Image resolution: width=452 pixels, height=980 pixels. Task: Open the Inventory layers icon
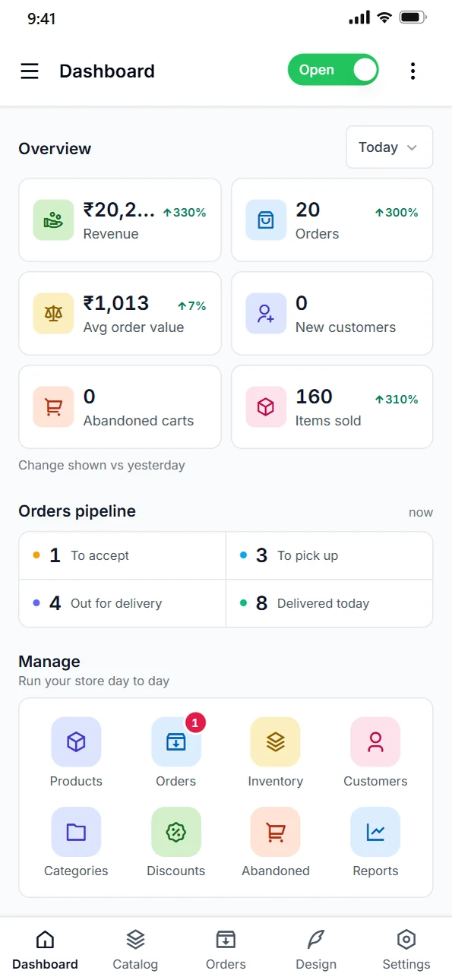tap(276, 742)
